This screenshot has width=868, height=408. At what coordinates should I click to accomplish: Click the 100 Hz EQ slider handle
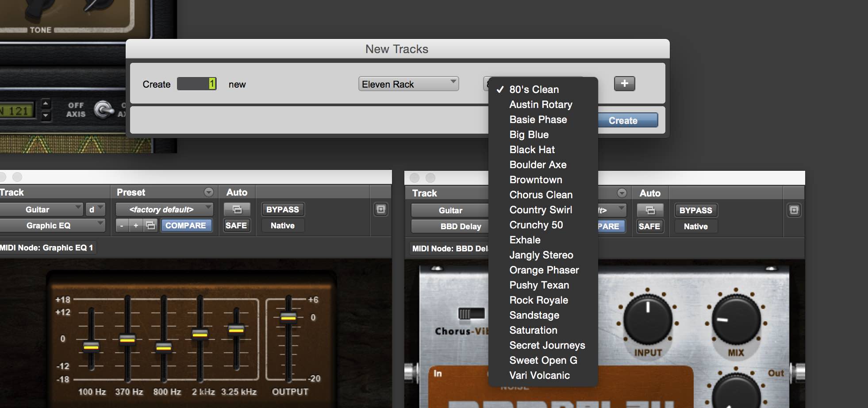[91, 346]
